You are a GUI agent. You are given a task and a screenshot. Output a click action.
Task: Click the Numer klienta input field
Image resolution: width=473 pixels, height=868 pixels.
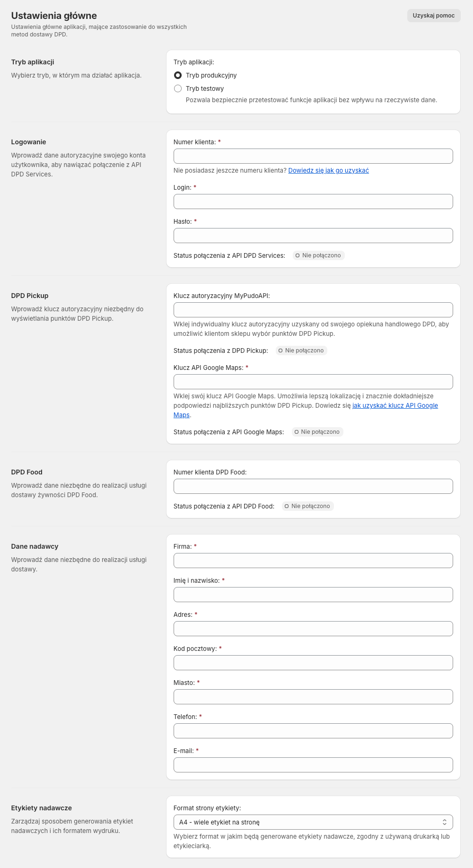(313, 156)
